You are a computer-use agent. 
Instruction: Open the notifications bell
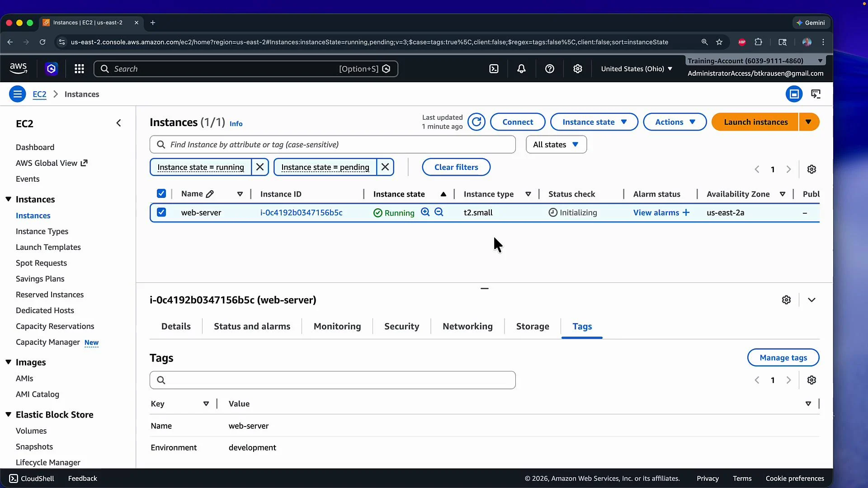click(521, 69)
